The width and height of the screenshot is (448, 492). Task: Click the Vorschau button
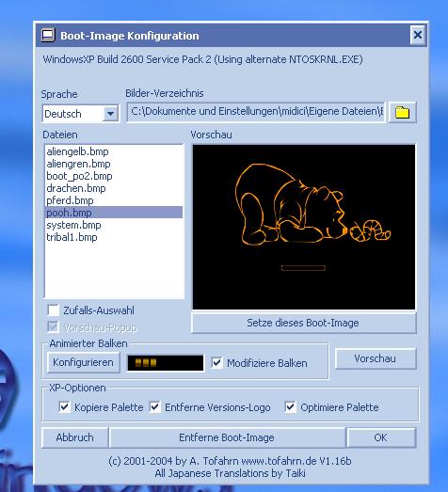click(x=376, y=358)
